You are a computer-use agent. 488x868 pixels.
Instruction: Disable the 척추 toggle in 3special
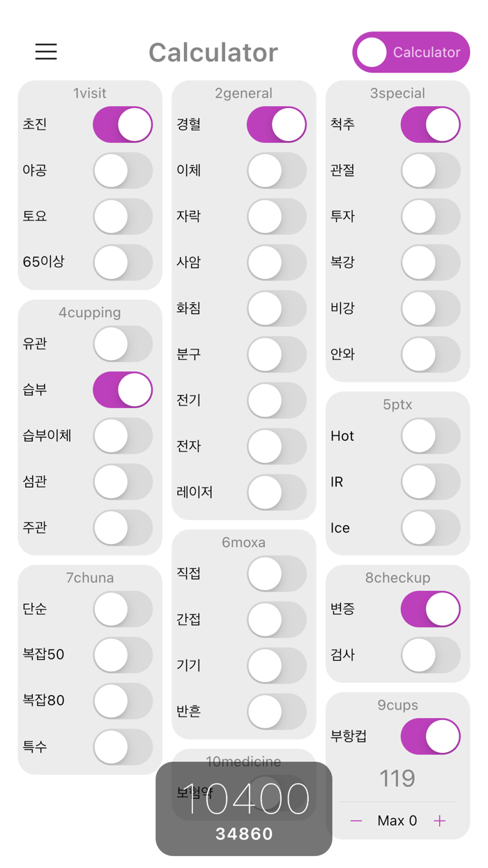point(430,124)
